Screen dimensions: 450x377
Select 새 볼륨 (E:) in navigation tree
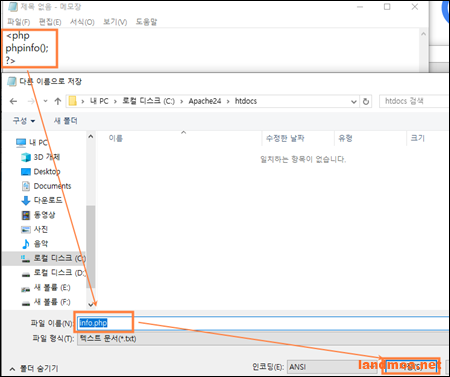point(52,287)
